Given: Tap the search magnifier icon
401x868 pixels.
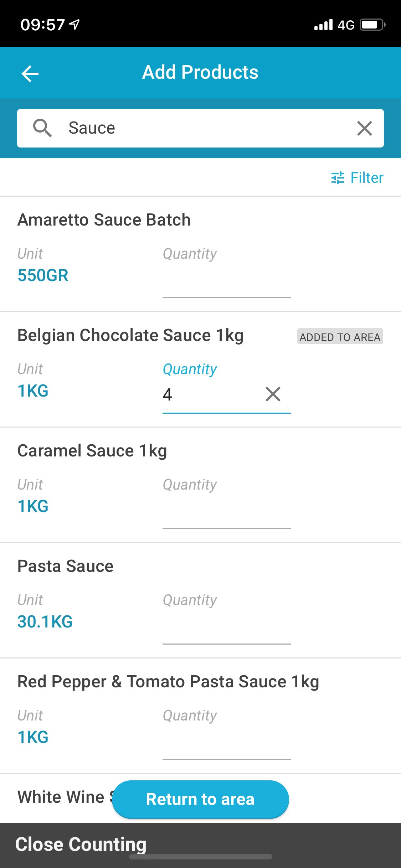Looking at the screenshot, I should (x=42, y=128).
